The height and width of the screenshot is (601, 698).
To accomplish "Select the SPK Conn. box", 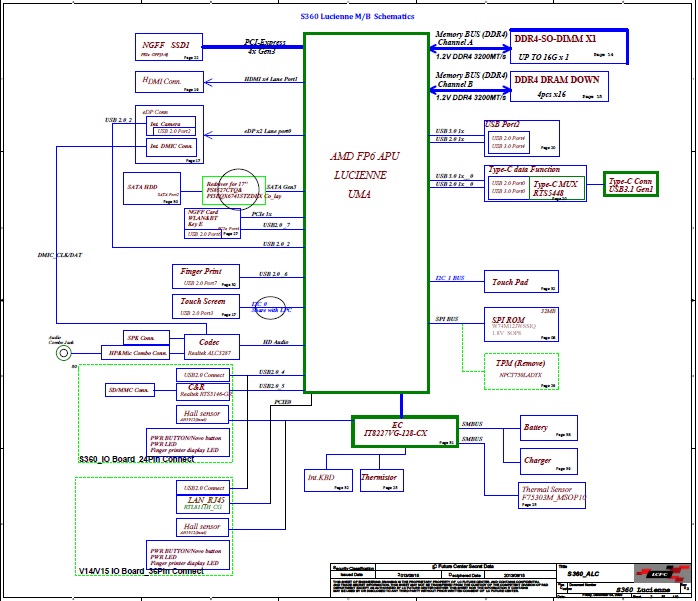I will point(146,337).
